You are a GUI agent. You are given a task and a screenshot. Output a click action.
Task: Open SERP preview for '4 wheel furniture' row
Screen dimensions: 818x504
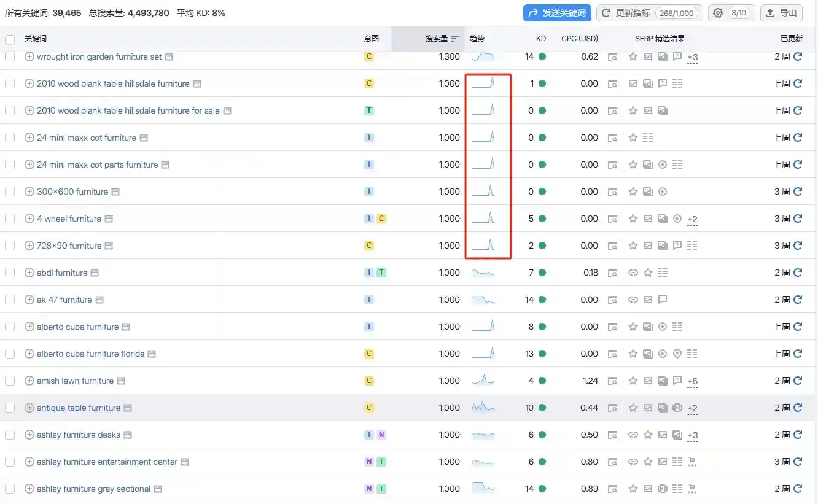(x=612, y=219)
